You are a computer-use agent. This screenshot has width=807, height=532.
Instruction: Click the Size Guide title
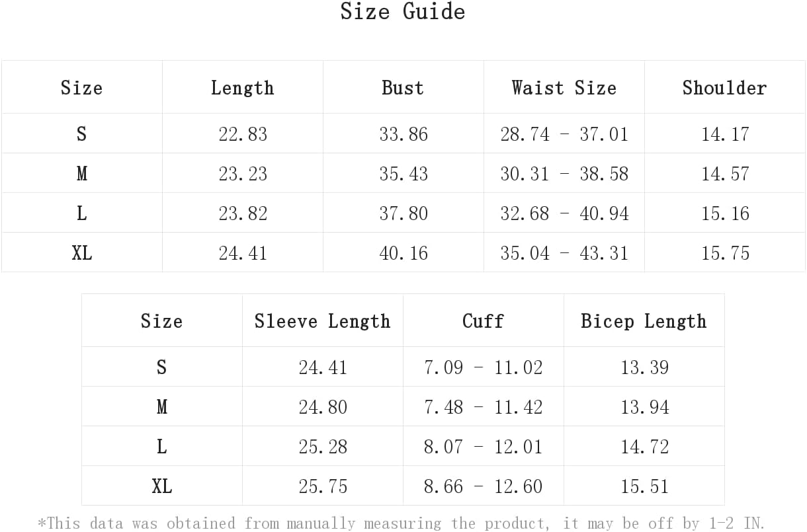click(403, 12)
